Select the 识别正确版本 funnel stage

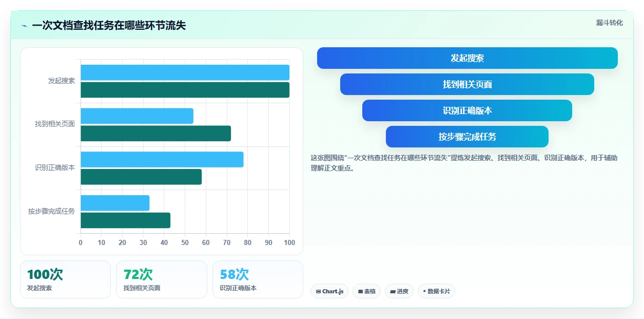click(x=467, y=110)
